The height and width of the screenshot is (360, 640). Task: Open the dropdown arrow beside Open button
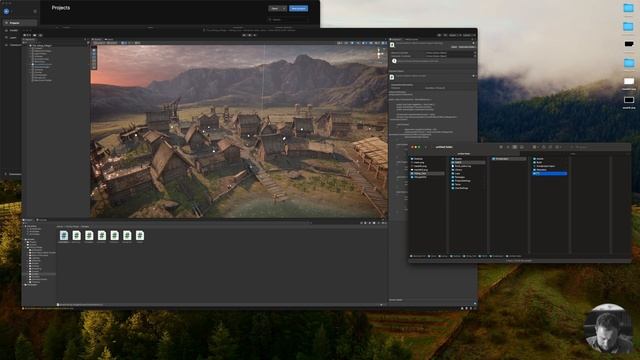point(284,9)
